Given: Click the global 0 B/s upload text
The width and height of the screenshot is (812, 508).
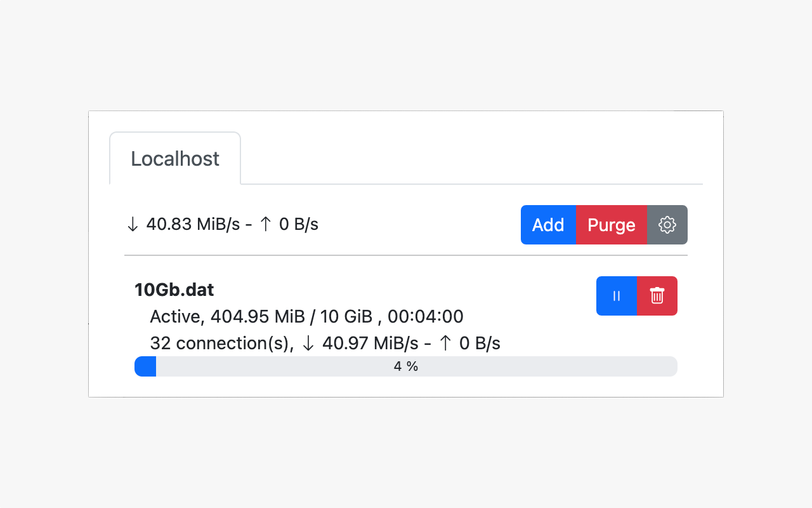Looking at the screenshot, I should pyautogui.click(x=298, y=225).
